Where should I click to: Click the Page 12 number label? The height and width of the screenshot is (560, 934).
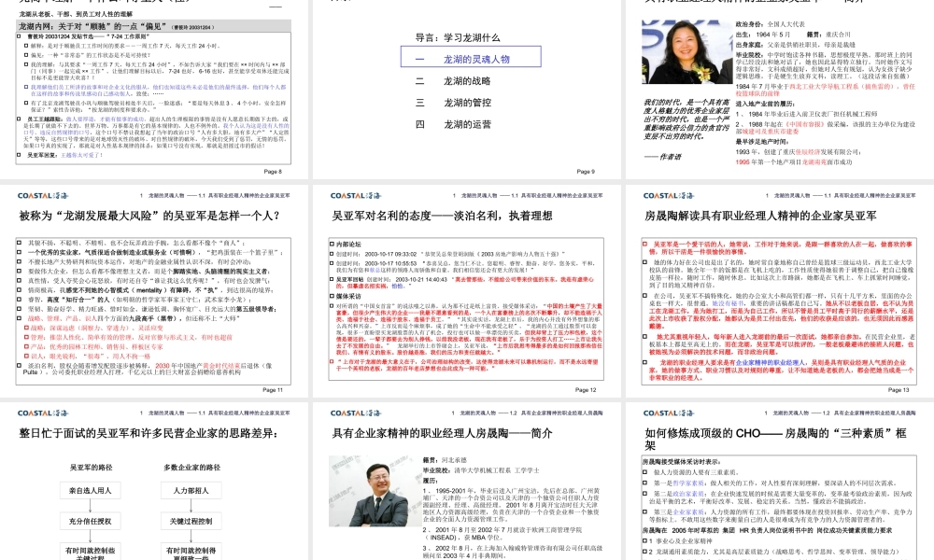586,390
